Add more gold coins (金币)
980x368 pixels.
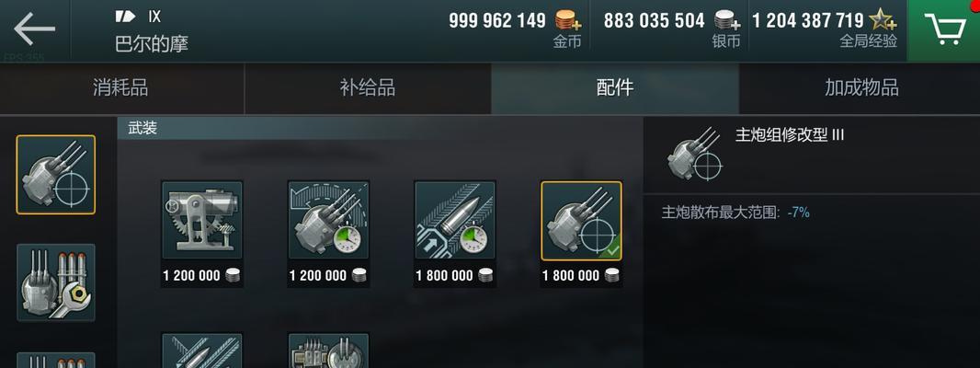point(568,20)
